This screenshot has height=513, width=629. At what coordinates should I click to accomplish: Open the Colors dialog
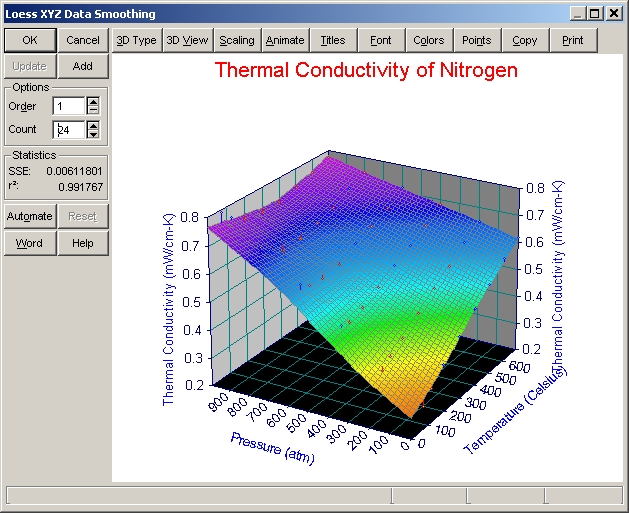pyautogui.click(x=429, y=40)
